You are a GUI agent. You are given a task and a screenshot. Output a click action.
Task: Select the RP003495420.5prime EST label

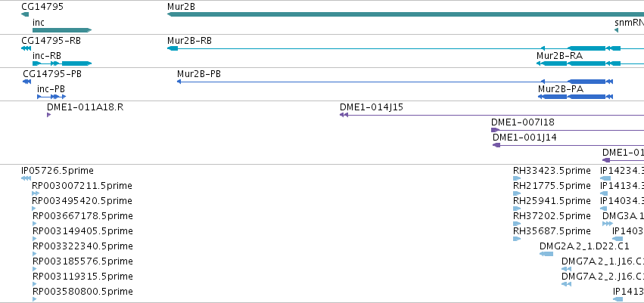tap(82, 201)
